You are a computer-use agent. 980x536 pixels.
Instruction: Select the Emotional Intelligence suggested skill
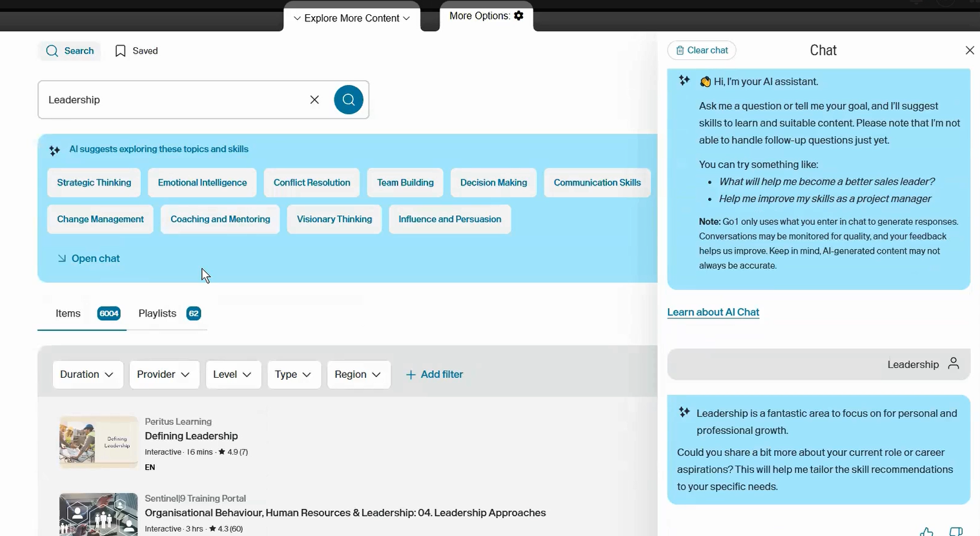click(202, 182)
